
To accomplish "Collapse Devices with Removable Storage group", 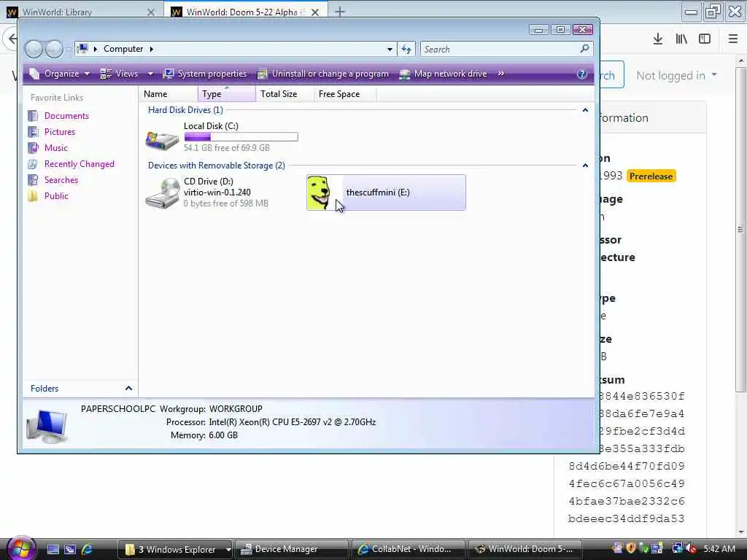I will (x=585, y=166).
